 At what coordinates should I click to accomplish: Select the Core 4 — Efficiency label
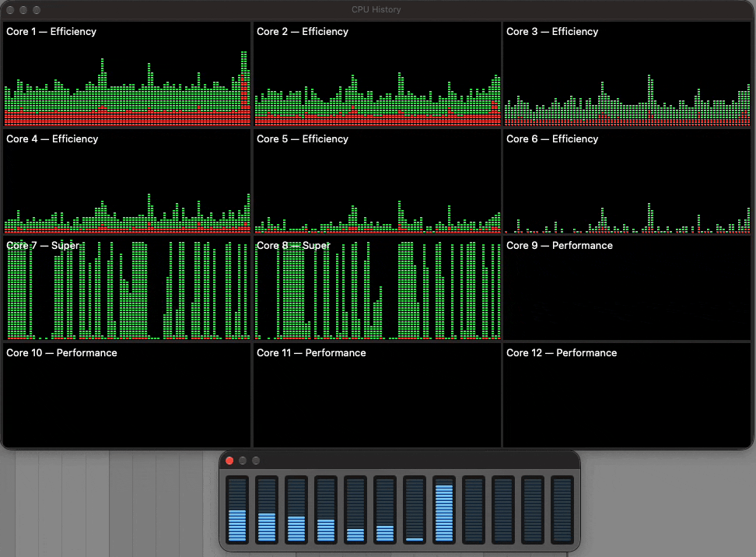tap(52, 139)
